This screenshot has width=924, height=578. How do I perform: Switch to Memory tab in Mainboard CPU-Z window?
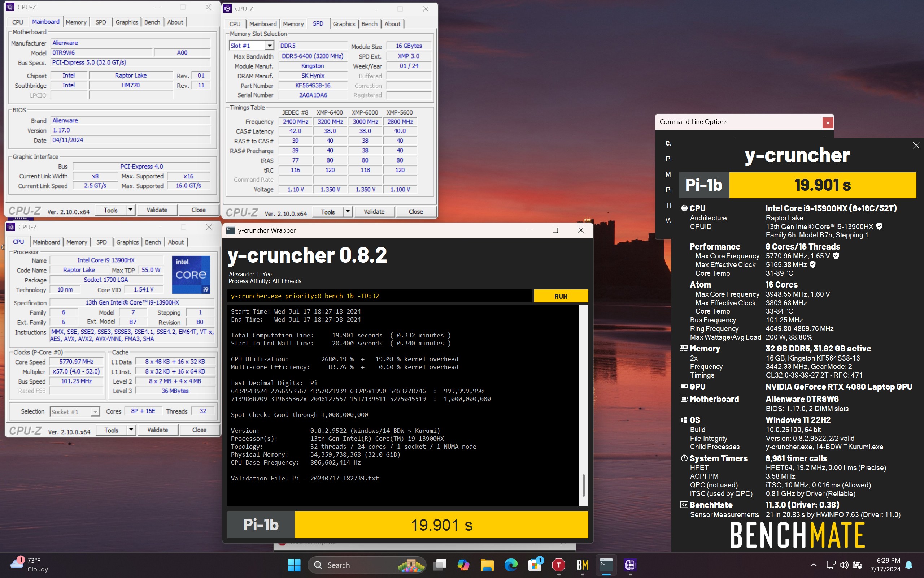[x=76, y=22]
